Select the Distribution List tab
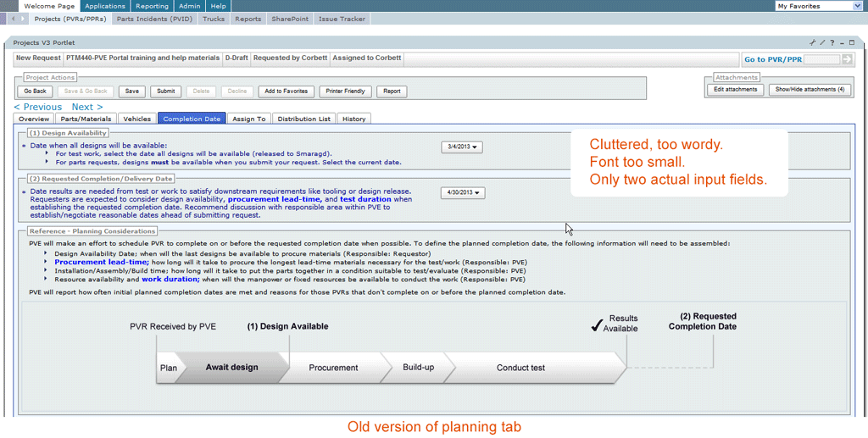 (x=303, y=119)
